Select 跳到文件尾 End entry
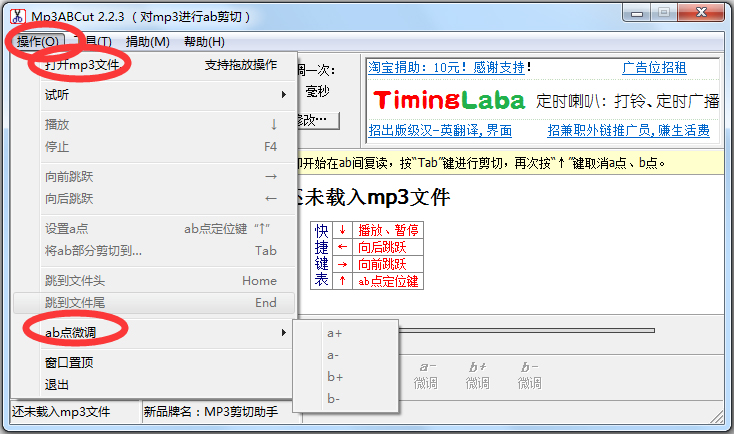 (x=154, y=302)
